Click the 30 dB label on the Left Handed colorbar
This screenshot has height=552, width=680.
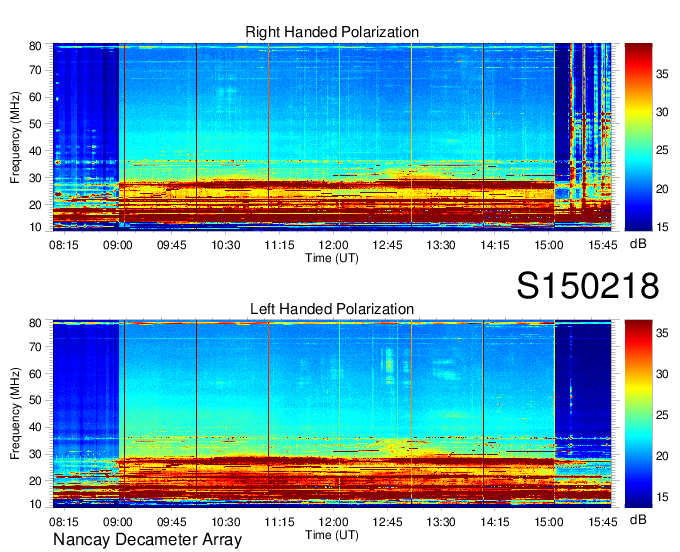coord(662,374)
